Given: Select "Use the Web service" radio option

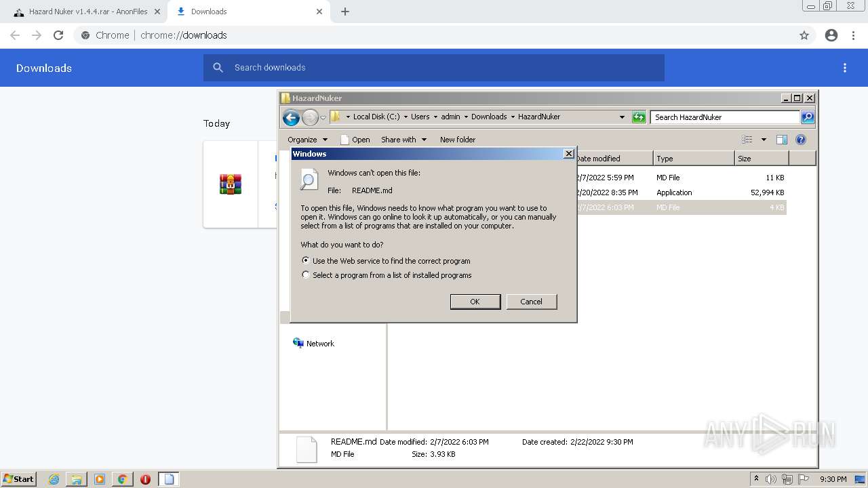Looking at the screenshot, I should point(306,260).
